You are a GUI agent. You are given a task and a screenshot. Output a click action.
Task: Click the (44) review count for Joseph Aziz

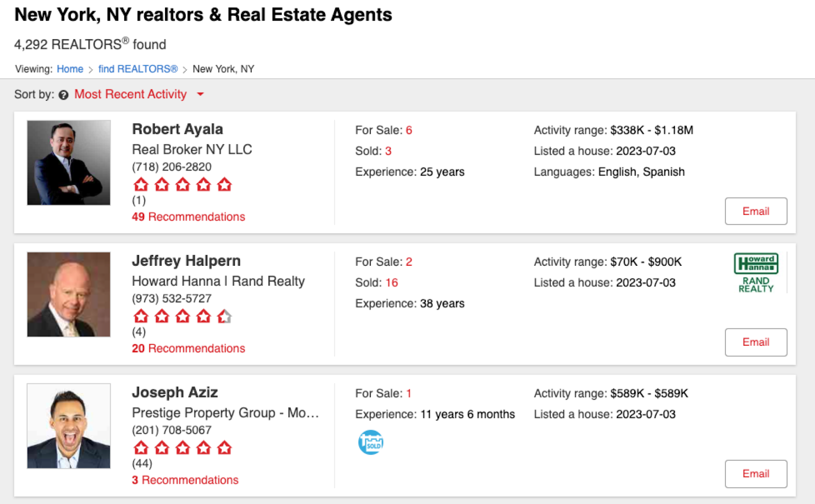(x=142, y=463)
